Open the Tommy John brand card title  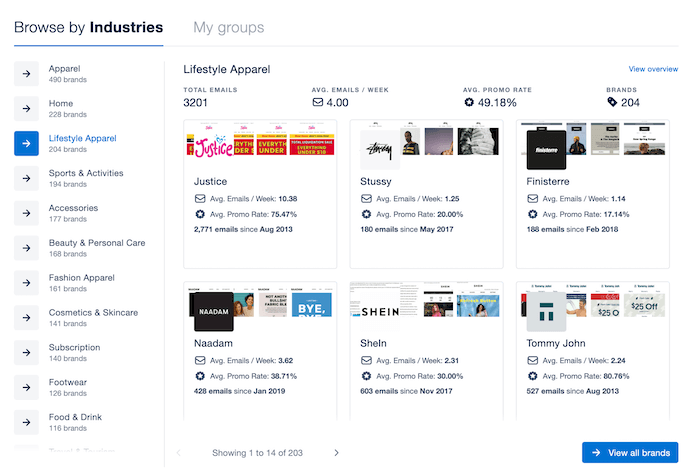[x=554, y=343]
